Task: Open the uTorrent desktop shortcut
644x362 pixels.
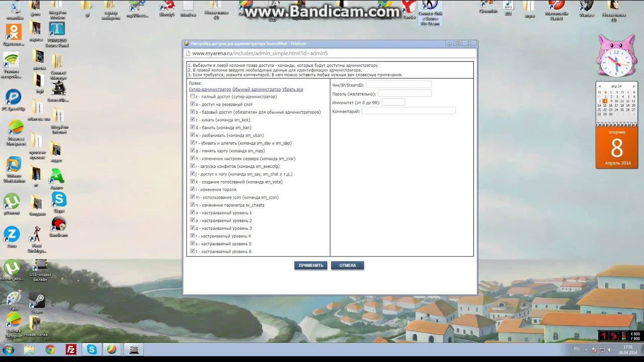Action: [12, 204]
